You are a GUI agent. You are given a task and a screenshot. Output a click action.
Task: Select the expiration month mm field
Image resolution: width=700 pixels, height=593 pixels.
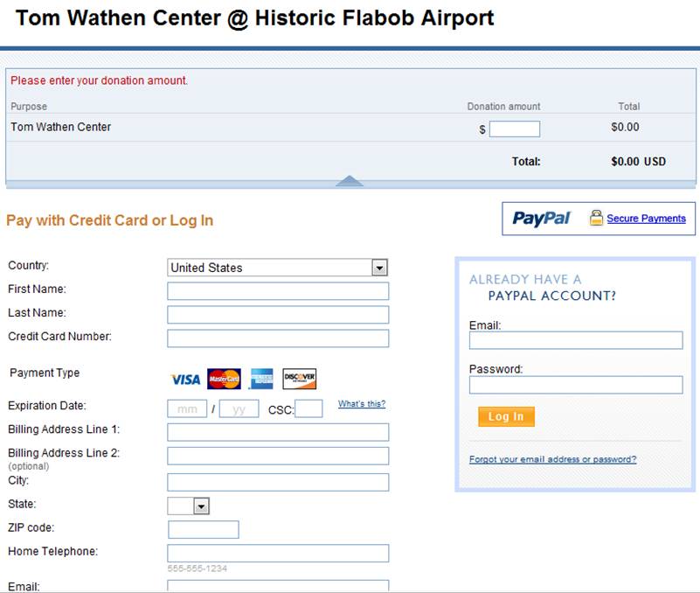pyautogui.click(x=187, y=408)
